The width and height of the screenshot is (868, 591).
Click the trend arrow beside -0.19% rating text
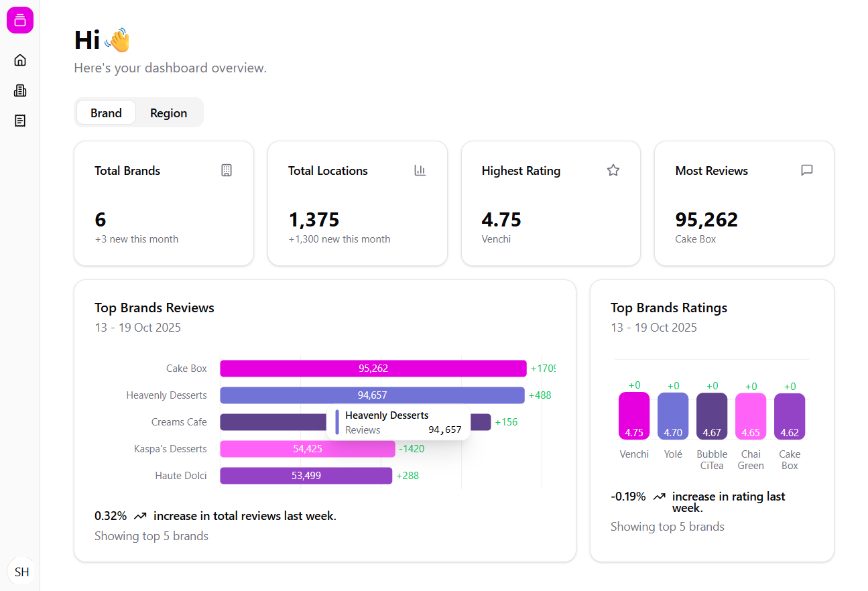coord(659,497)
